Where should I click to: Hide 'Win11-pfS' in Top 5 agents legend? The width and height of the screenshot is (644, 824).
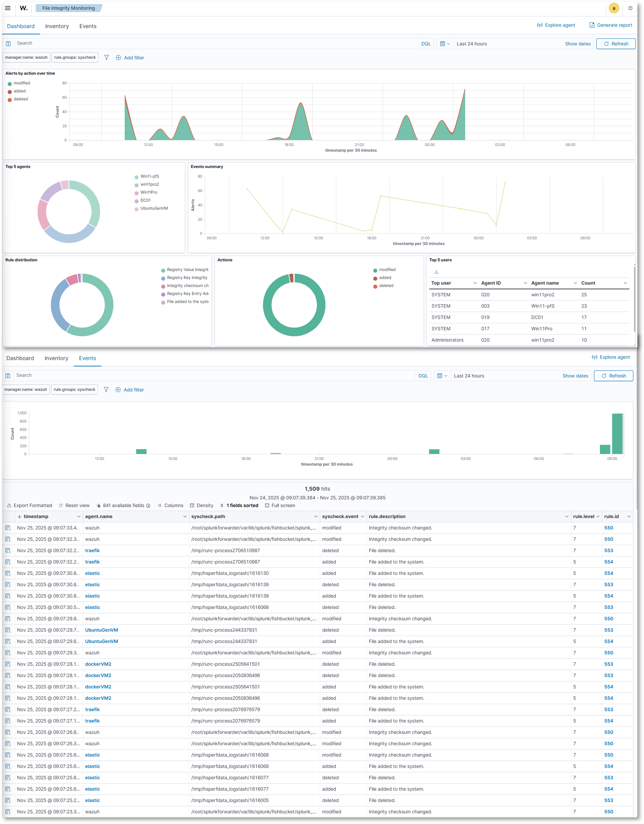point(149,176)
